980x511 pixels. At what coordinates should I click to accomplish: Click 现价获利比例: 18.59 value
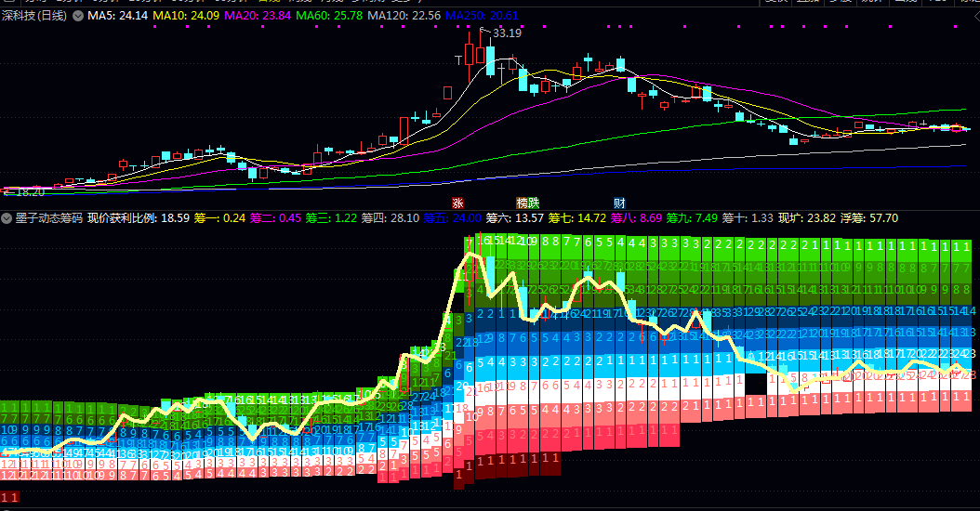point(139,218)
